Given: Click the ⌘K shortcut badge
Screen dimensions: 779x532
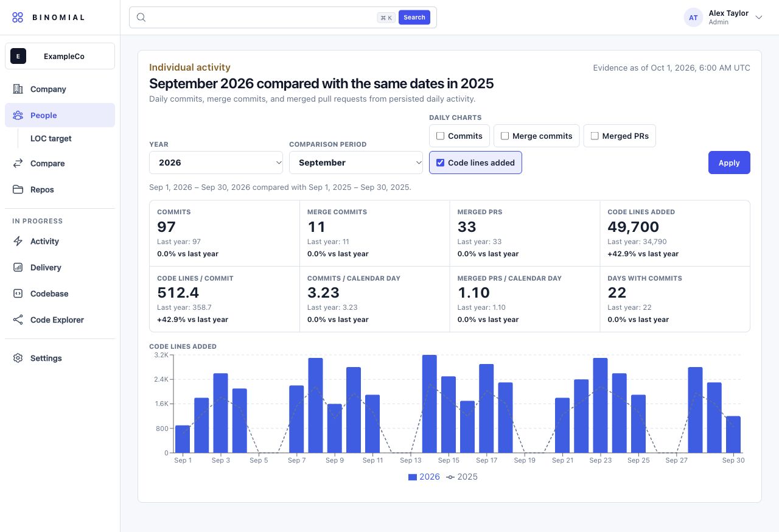Looking at the screenshot, I should [386, 18].
